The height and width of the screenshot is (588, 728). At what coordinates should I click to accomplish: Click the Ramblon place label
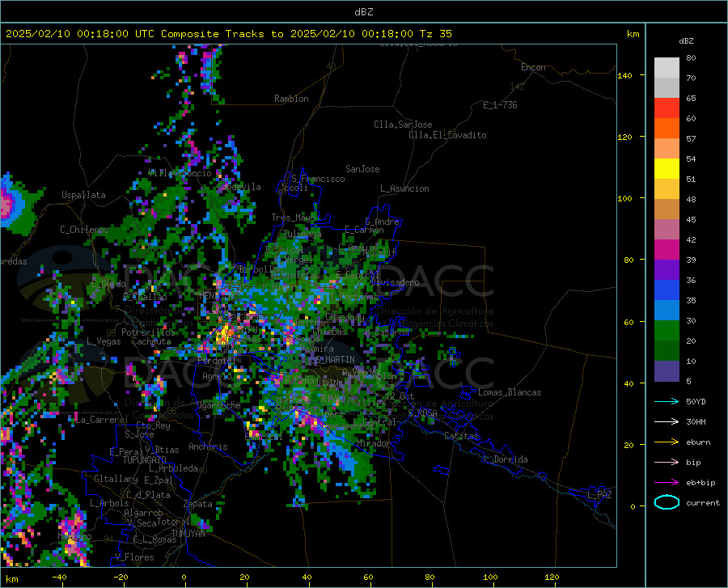coord(291,99)
